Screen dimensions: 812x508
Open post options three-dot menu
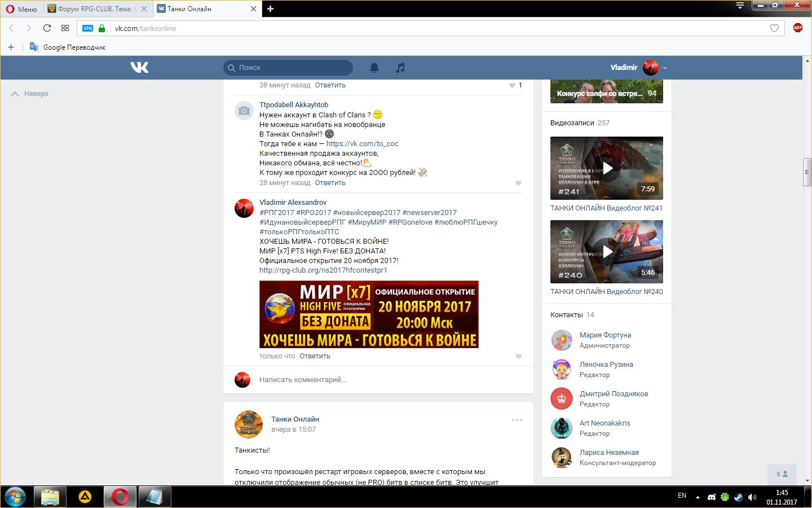(x=517, y=420)
